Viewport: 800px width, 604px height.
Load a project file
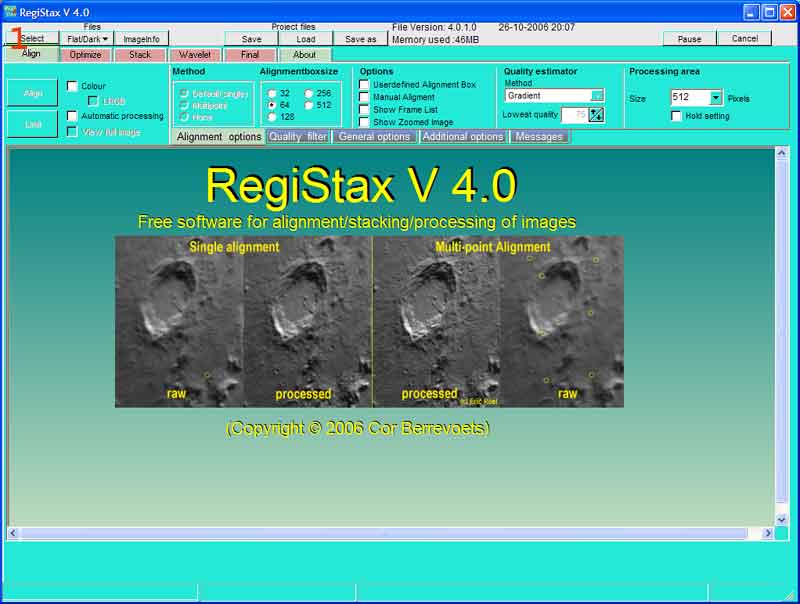[306, 39]
